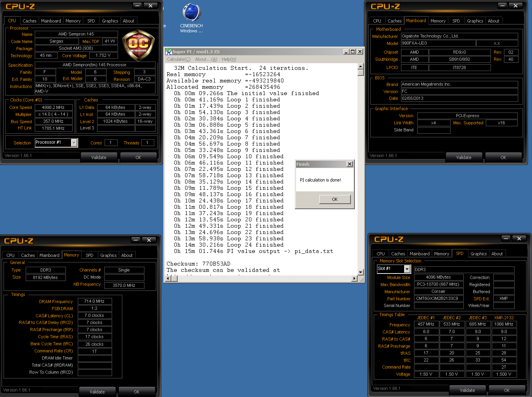This screenshot has width=532, height=397.
Task: Click the DRAM Frequency value 714.0 MHz
Action: click(x=95, y=301)
